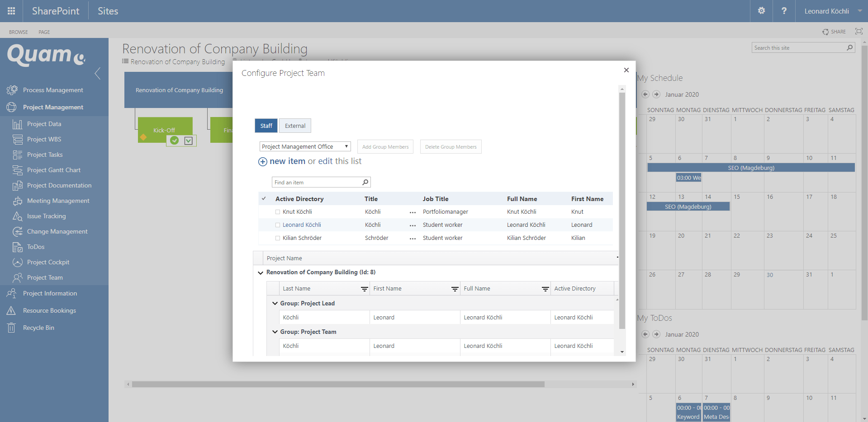Open the SharePoint app launcher grid

click(x=11, y=11)
